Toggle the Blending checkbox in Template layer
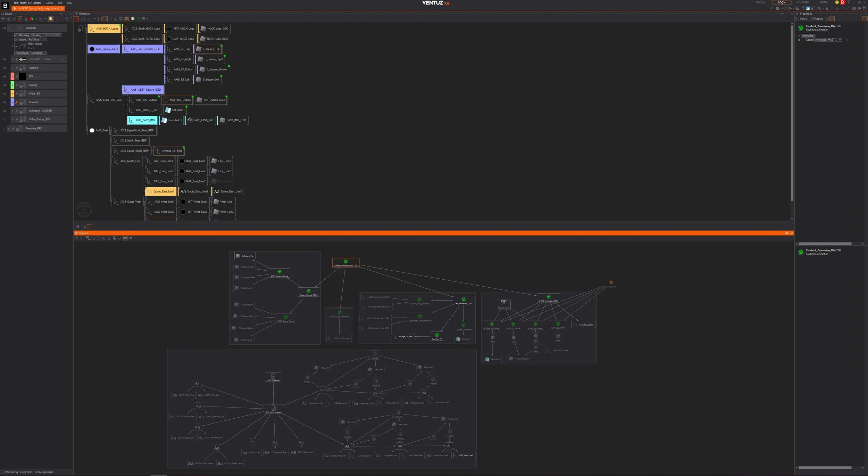868x476 pixels. click(16, 35)
